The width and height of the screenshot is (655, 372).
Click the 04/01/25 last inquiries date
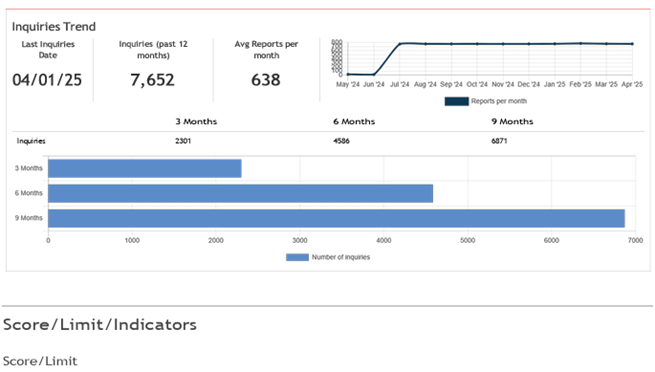coord(47,80)
